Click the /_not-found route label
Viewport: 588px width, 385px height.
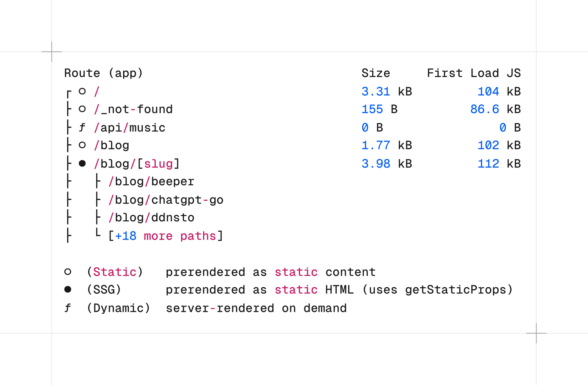point(133,109)
